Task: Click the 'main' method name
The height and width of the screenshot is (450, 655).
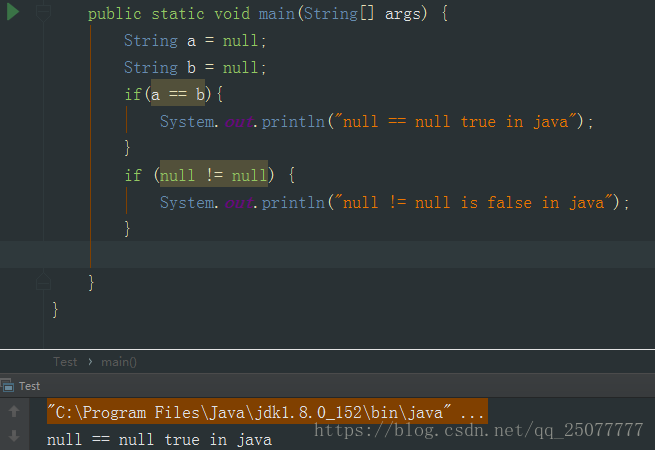Action: (277, 14)
